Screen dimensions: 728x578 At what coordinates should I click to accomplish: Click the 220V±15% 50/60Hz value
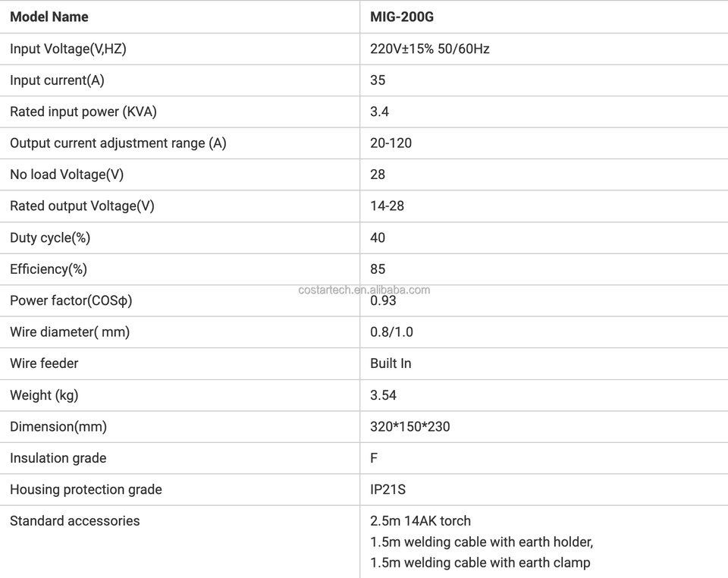pyautogui.click(x=429, y=49)
